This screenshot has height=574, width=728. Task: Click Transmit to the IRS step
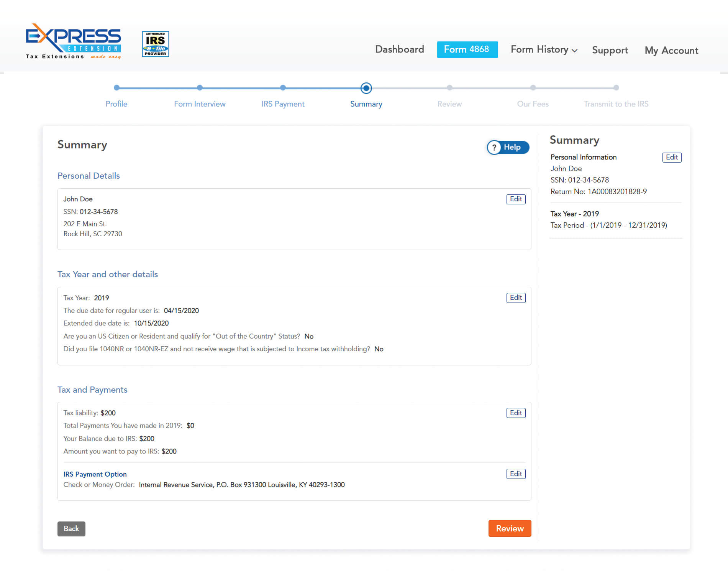point(616,88)
